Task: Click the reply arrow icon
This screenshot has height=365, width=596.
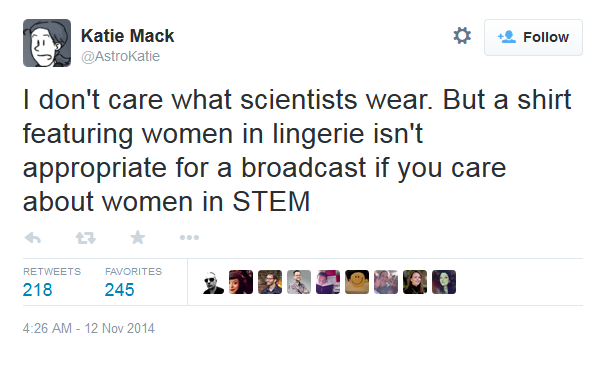Action: pyautogui.click(x=33, y=238)
